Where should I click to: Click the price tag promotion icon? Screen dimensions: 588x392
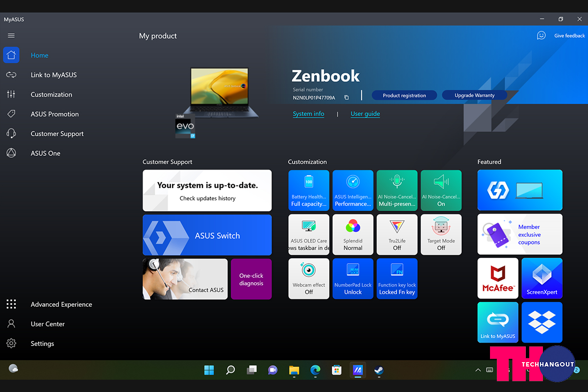point(11,114)
